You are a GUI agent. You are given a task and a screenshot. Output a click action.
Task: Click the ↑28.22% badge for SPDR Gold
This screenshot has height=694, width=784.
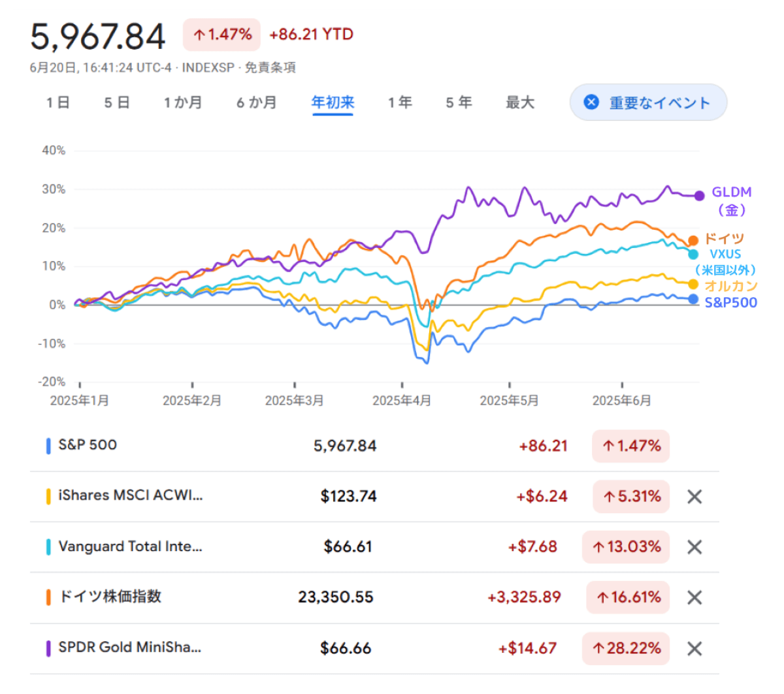[626, 648]
